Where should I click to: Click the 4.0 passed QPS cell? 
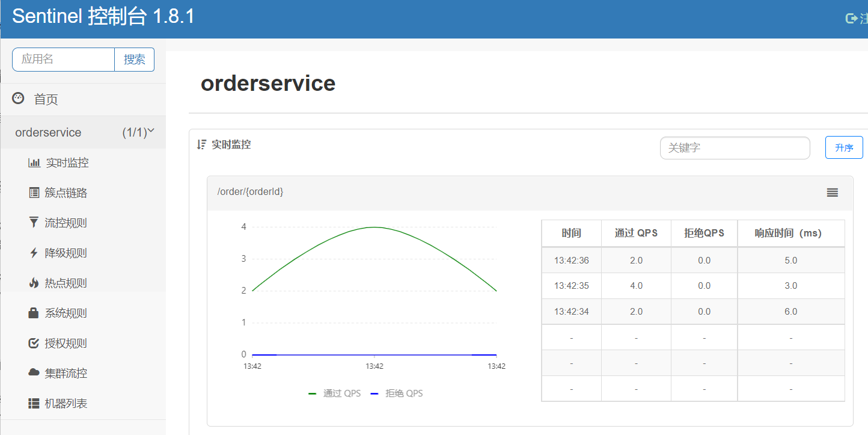636,286
